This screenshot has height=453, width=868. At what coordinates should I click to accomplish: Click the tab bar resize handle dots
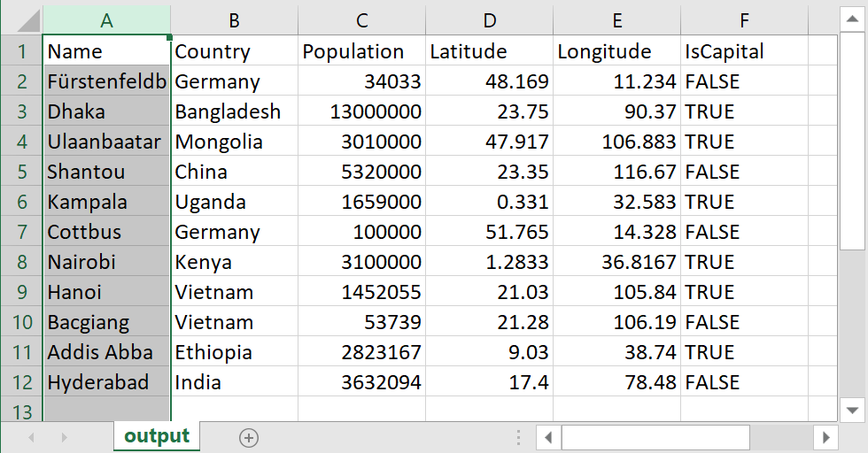click(520, 437)
